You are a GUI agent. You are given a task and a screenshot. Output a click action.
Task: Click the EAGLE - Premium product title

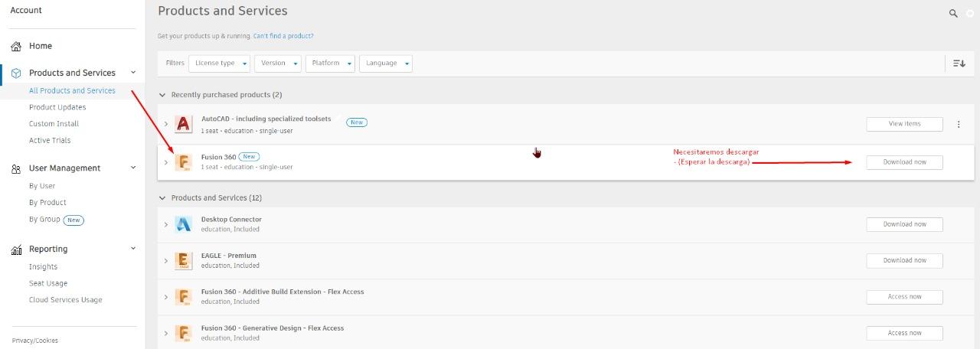229,256
